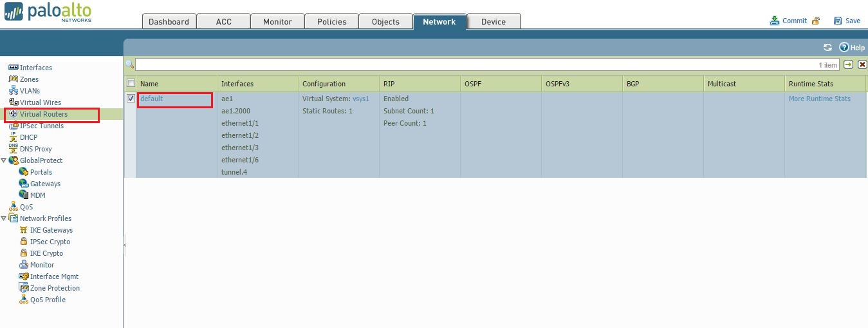
Task: Collapse the GlobalProtect tree node
Action: (4, 160)
